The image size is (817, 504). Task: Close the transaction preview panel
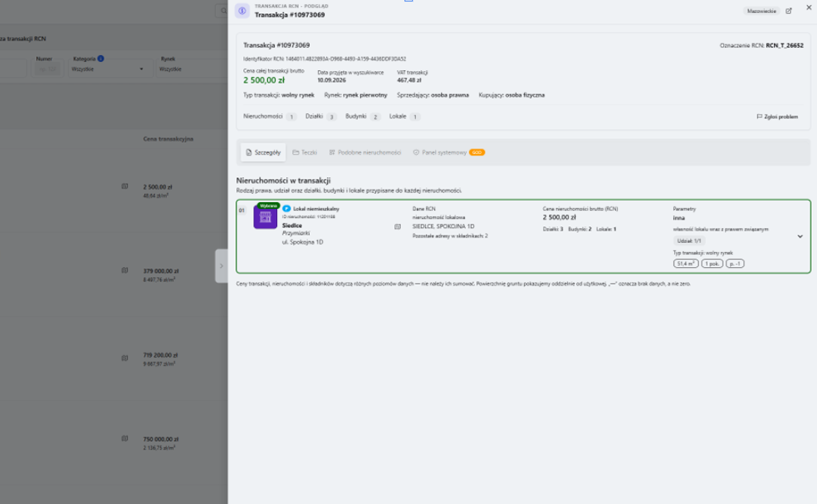click(x=809, y=8)
